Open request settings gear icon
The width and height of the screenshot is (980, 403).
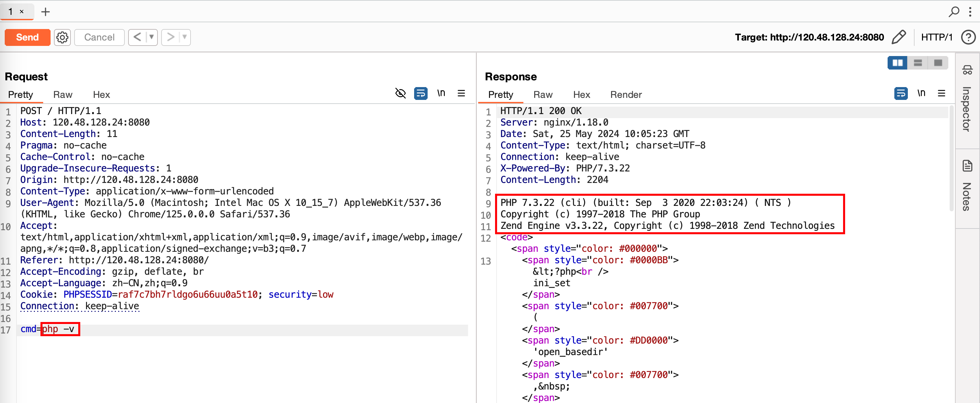[x=62, y=37]
